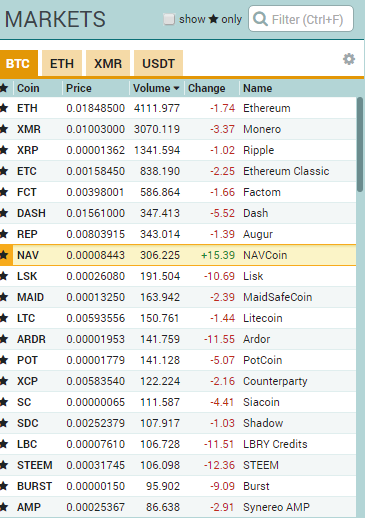
Task: Sort markets by Name column header
Action: coord(257,88)
